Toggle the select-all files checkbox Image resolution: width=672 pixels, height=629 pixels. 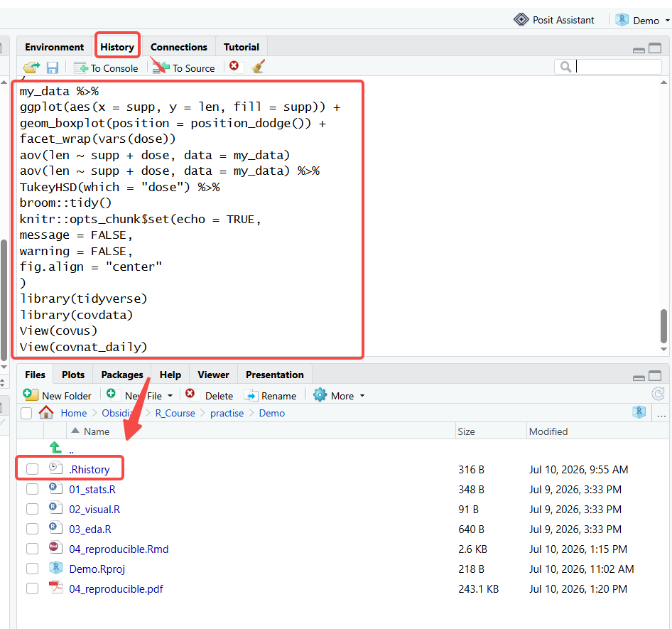pos(26,414)
